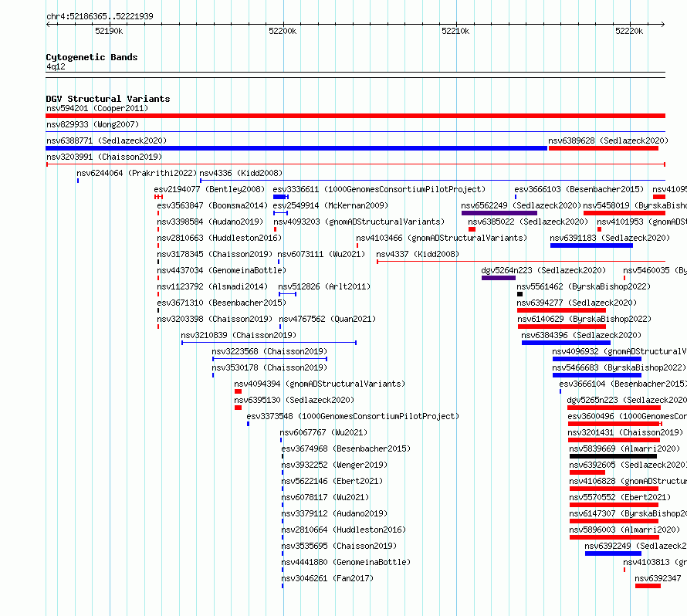The width and height of the screenshot is (687, 616).
Task: Click nsv6385022 (Sedlazeck2020) label
Action: 528,222
